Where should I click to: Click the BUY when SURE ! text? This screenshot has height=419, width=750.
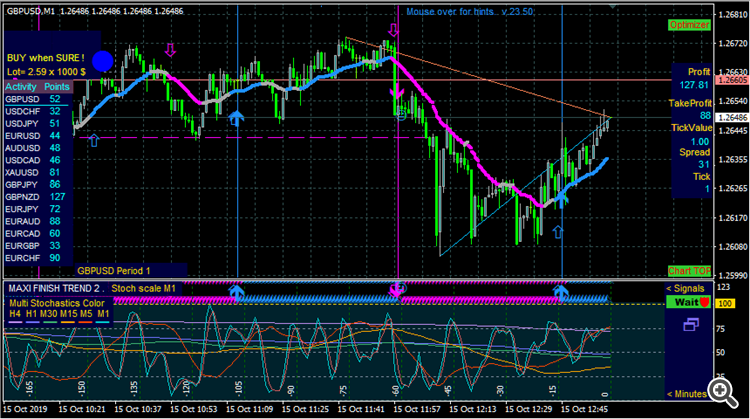(x=45, y=58)
